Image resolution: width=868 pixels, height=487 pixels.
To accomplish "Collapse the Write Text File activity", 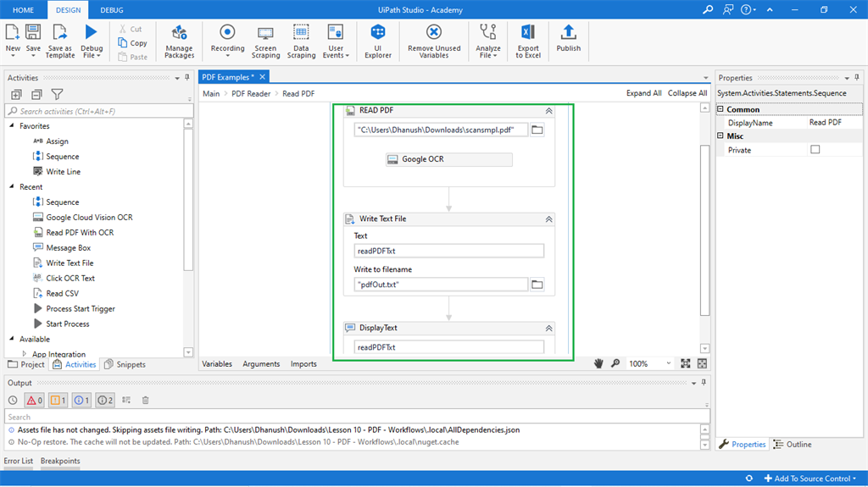I will tap(548, 219).
